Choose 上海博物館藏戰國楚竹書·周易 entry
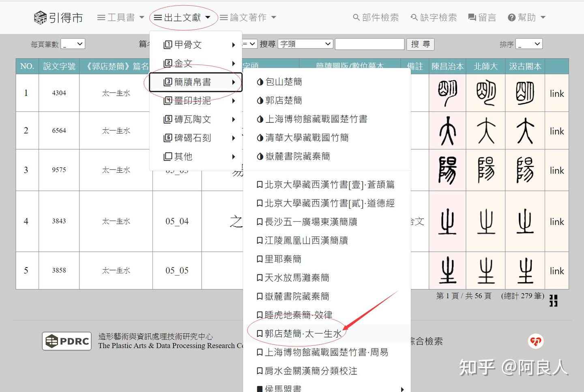The image size is (584, 392). (323, 353)
